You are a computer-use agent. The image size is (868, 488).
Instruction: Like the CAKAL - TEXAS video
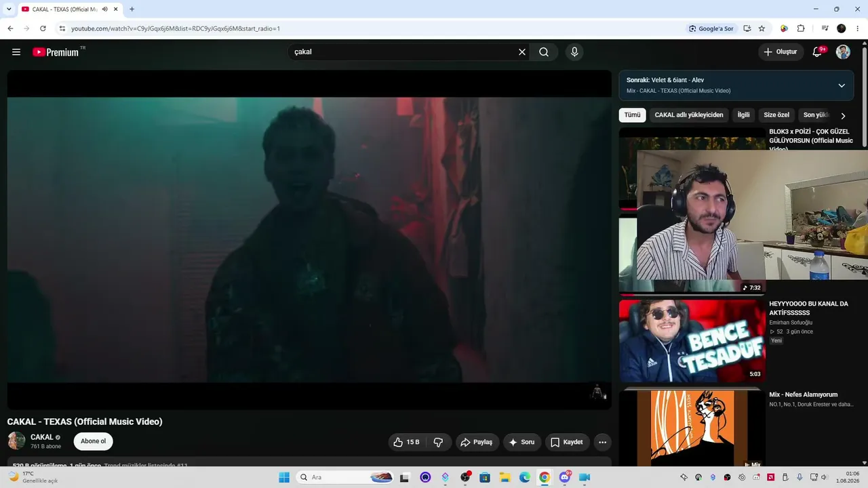click(x=406, y=443)
